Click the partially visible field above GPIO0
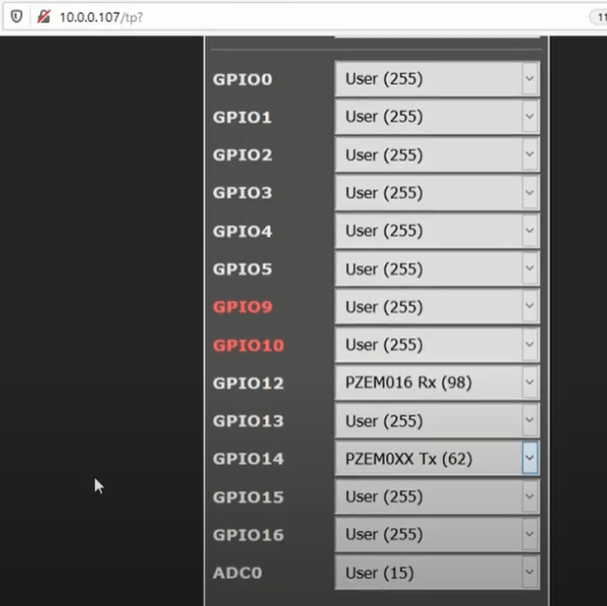Screen dimensions: 607x606 436,38
